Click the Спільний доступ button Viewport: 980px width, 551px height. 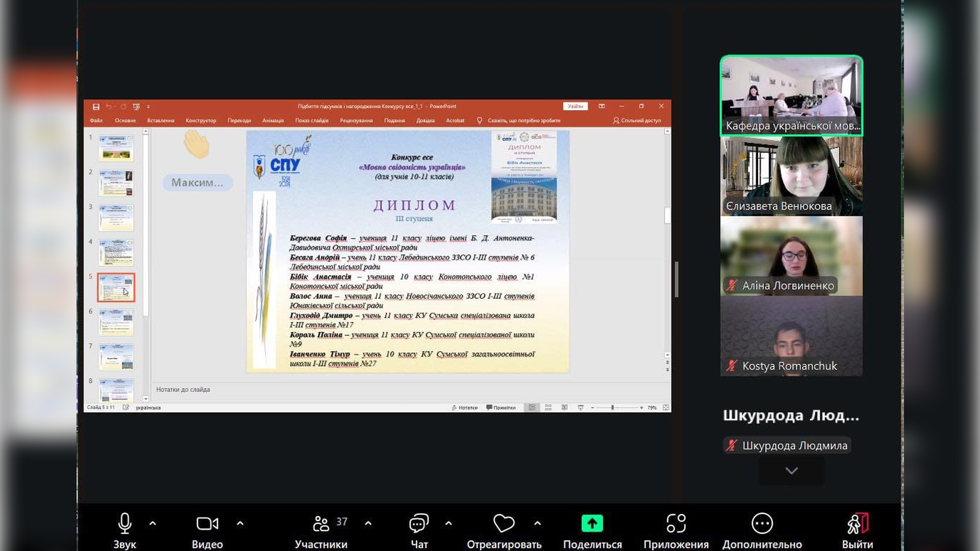(x=637, y=121)
